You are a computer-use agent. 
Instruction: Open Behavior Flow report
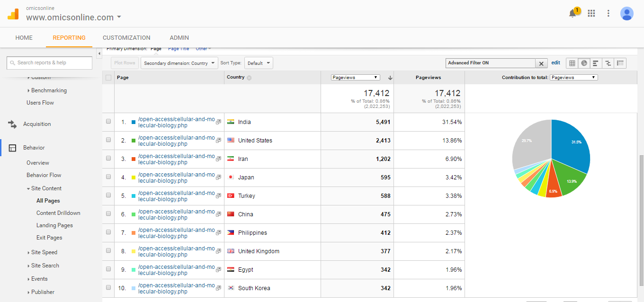pyautogui.click(x=44, y=175)
